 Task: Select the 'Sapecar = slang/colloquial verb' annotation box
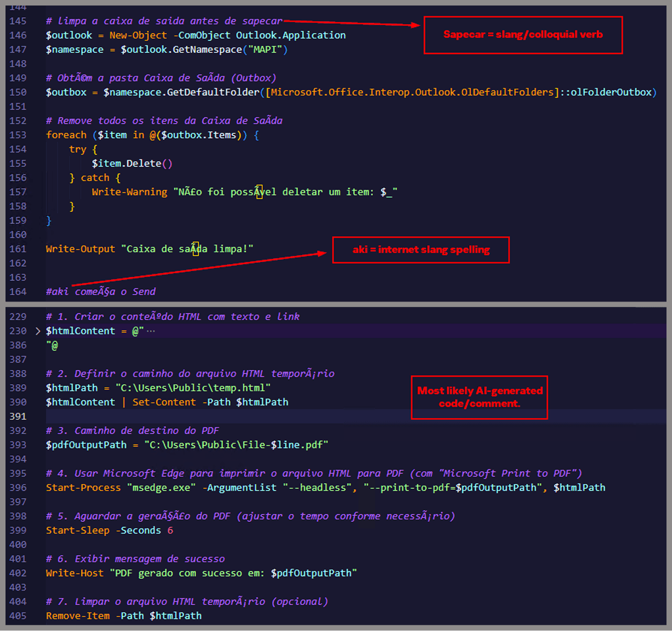click(x=523, y=35)
